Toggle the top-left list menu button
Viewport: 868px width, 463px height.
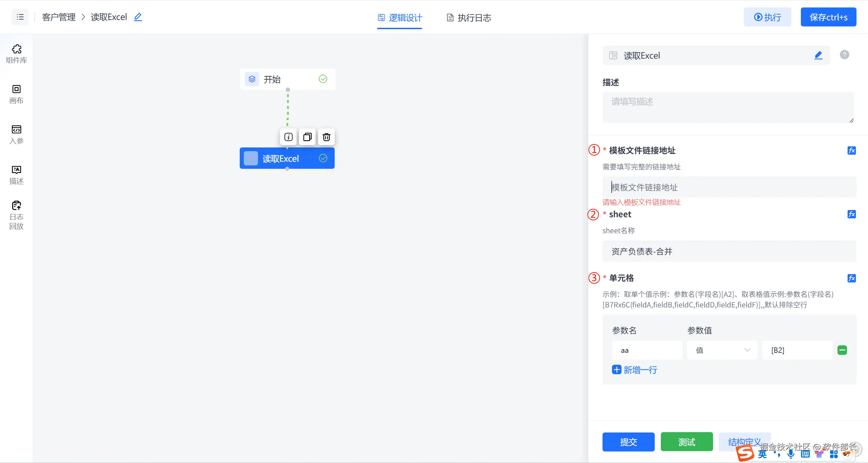point(20,17)
